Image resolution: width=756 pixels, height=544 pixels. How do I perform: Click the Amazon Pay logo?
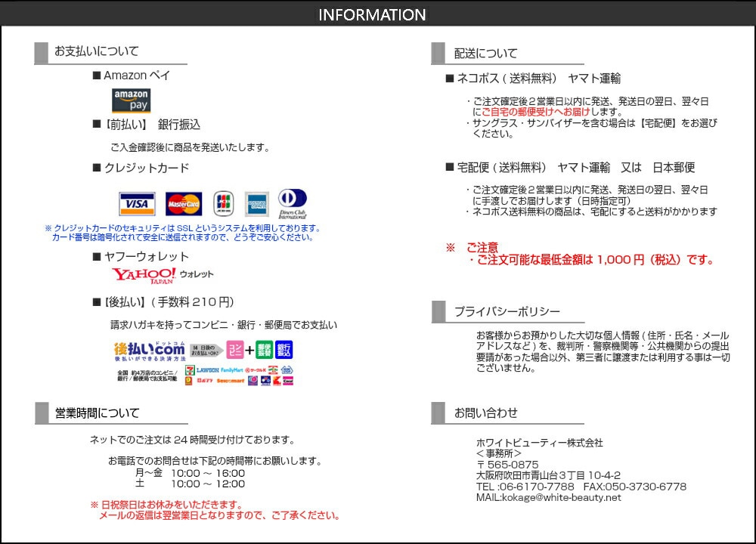coord(132,101)
